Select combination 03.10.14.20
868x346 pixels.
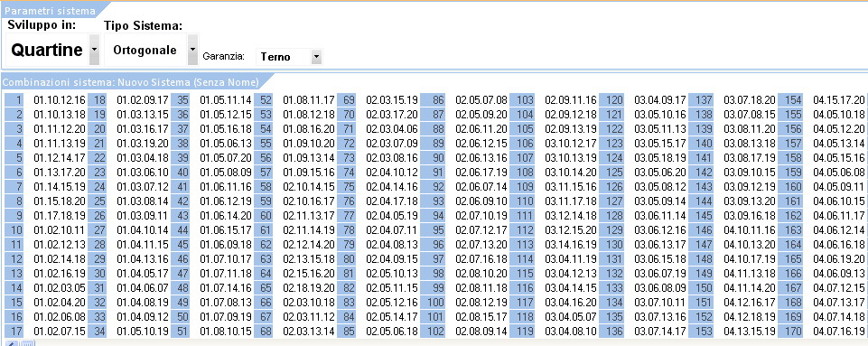pos(571,172)
